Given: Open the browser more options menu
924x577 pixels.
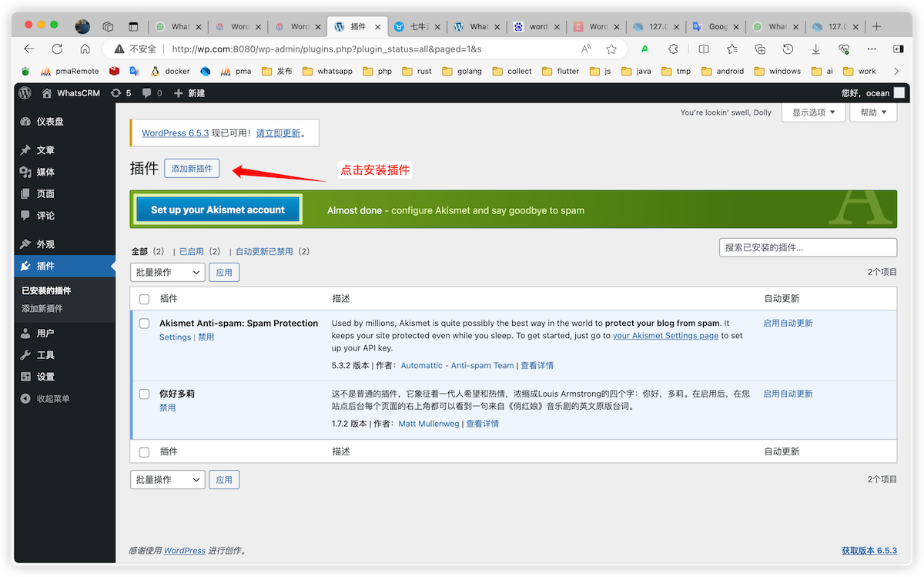Looking at the screenshot, I should [872, 49].
